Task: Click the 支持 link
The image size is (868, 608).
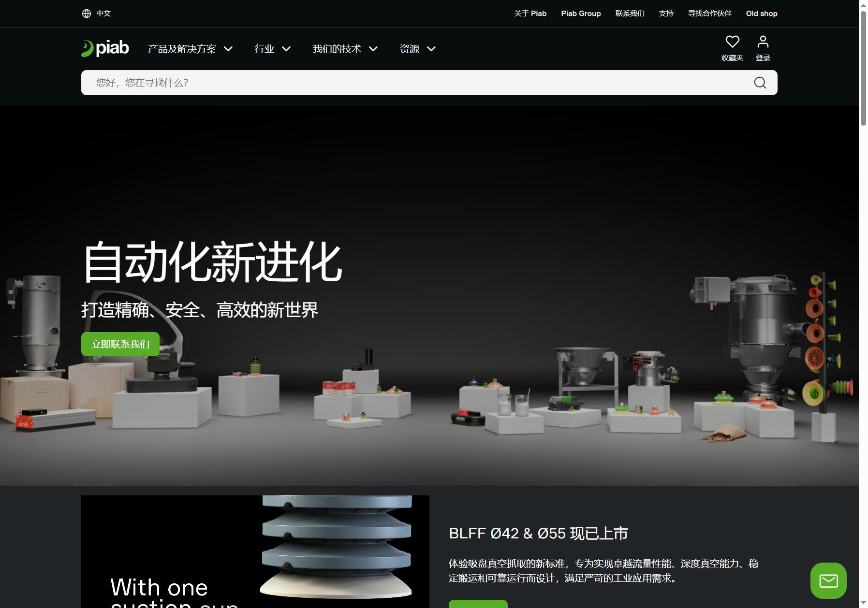Action: tap(666, 14)
